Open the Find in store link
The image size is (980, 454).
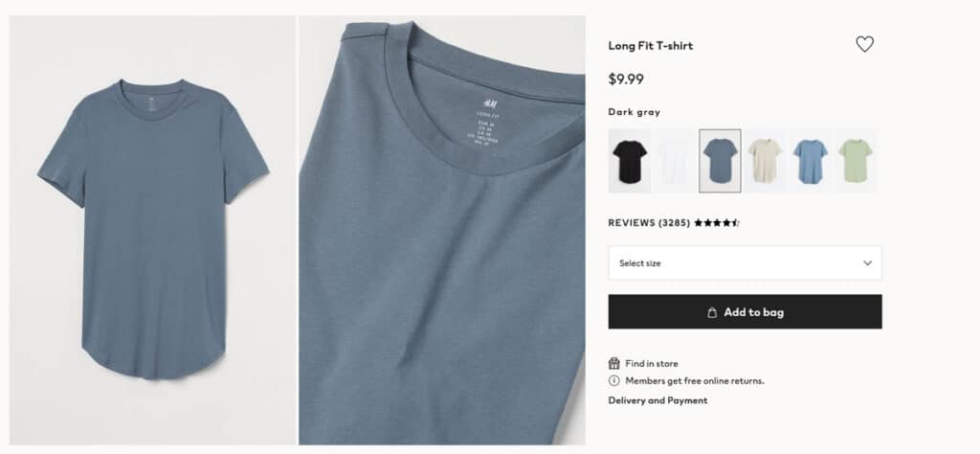(x=652, y=364)
